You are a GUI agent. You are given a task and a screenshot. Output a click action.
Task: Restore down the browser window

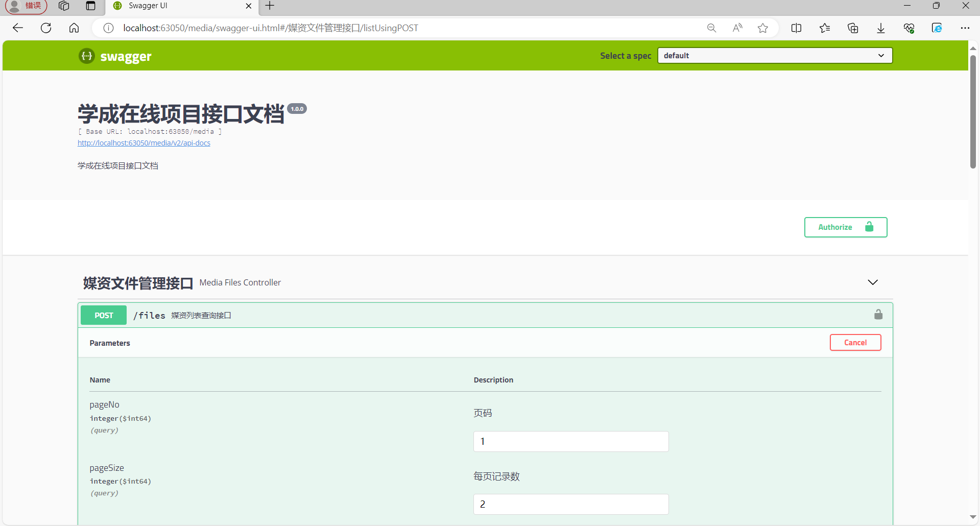pyautogui.click(x=936, y=6)
